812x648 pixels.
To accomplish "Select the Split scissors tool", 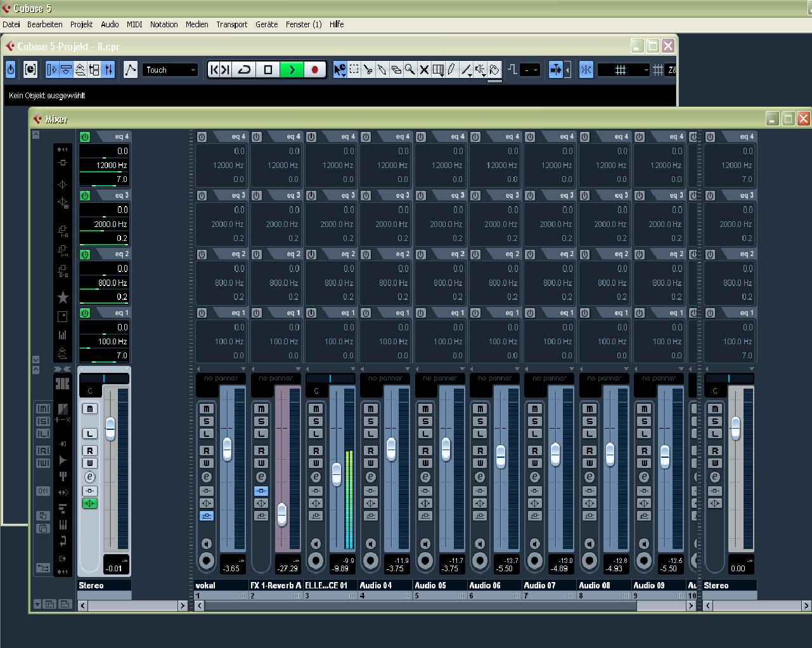I will pos(368,70).
